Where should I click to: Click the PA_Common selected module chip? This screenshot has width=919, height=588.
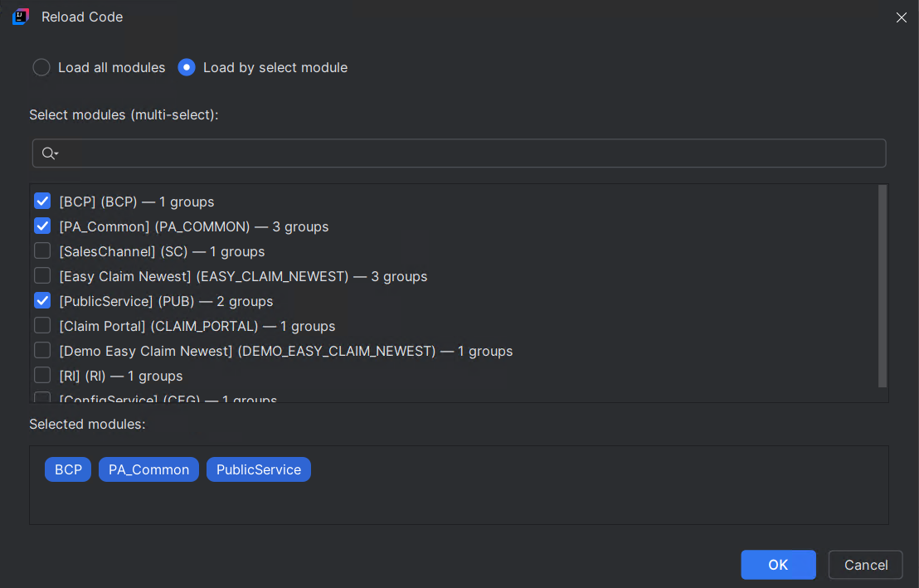148,469
